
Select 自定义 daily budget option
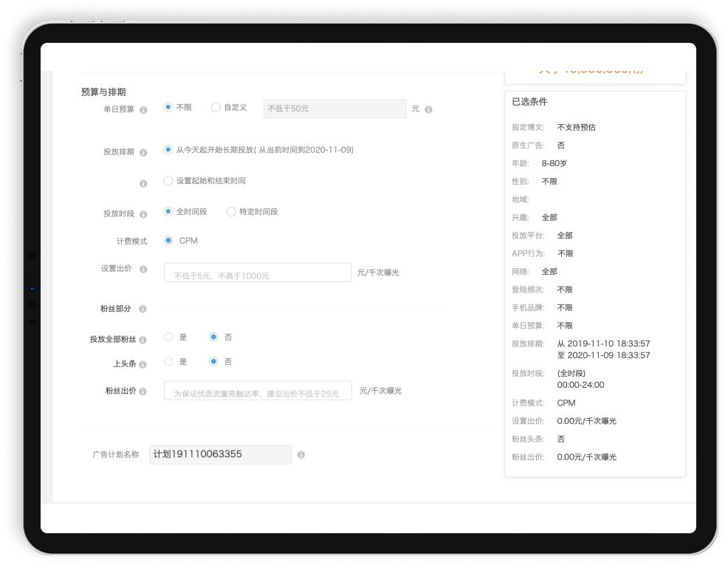[216, 108]
